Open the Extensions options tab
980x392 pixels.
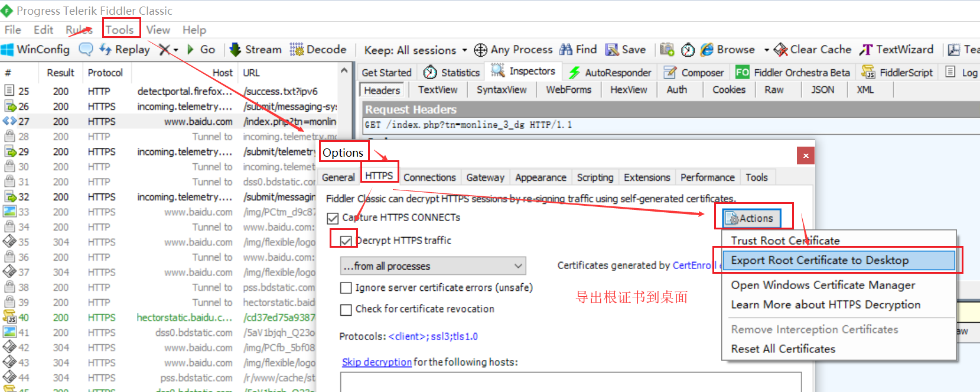pyautogui.click(x=647, y=177)
